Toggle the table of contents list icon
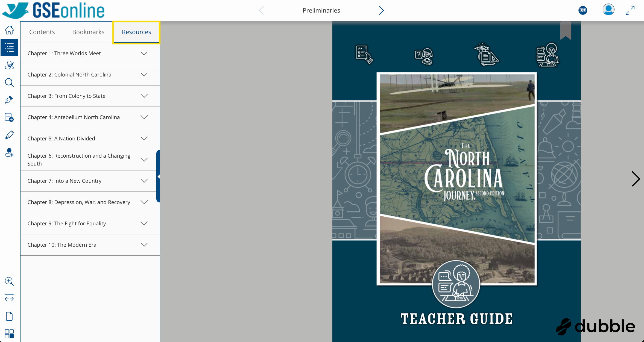Image resolution: width=644 pixels, height=342 pixels. pos(9,48)
